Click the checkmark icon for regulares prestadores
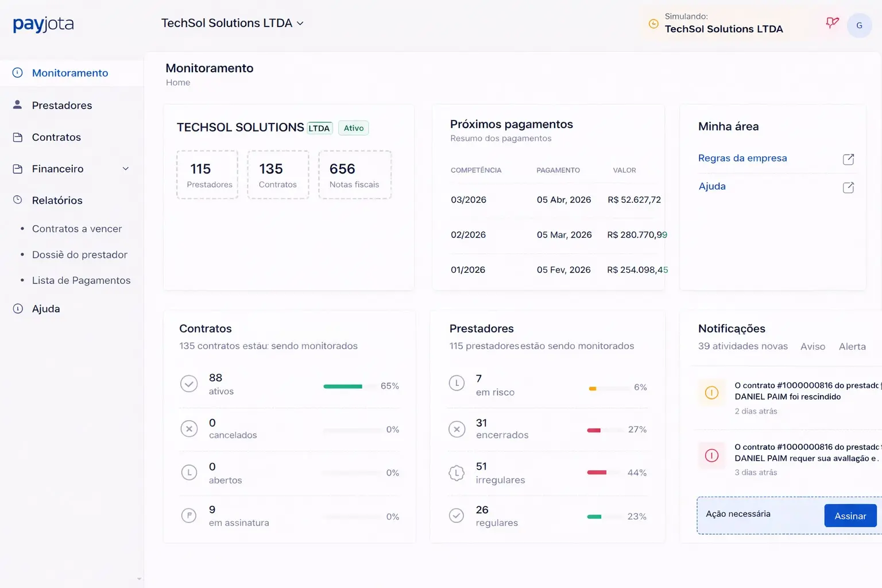Viewport: 882px width, 588px height. coord(457,516)
